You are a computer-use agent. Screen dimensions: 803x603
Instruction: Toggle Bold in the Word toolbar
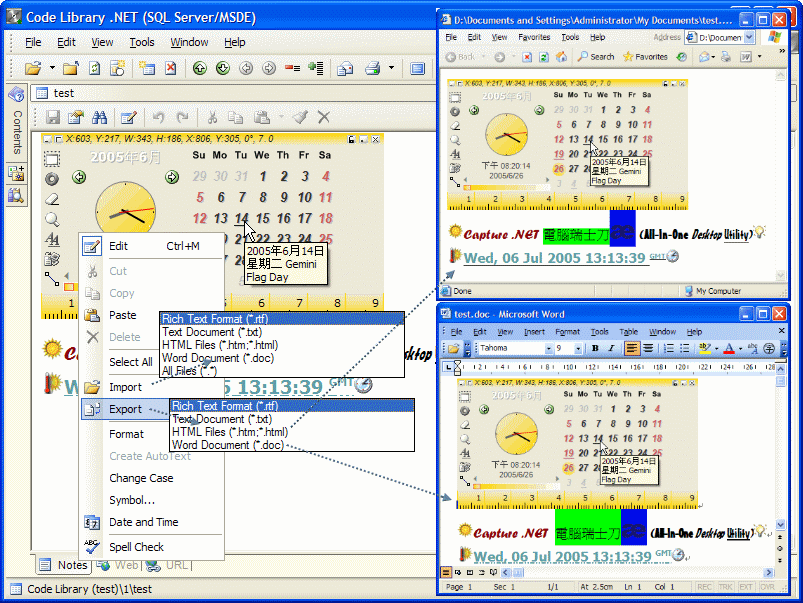coord(595,348)
